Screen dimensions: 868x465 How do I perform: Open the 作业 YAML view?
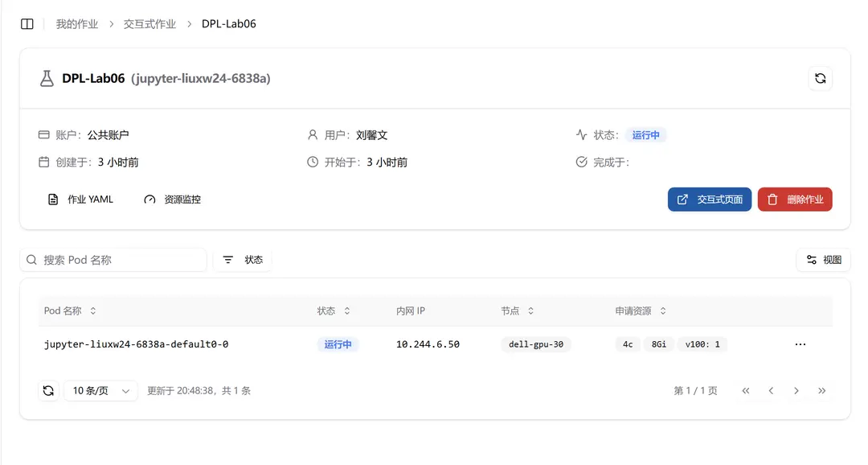point(81,200)
